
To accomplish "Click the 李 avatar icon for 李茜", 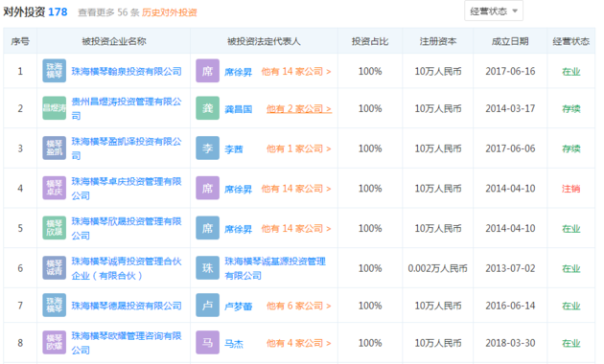I will click(x=208, y=148).
